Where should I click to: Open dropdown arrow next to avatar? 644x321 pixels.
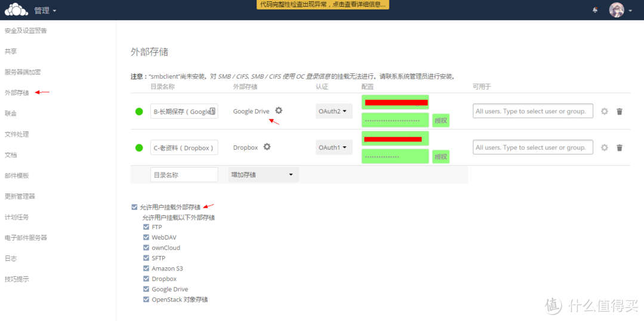630,11
